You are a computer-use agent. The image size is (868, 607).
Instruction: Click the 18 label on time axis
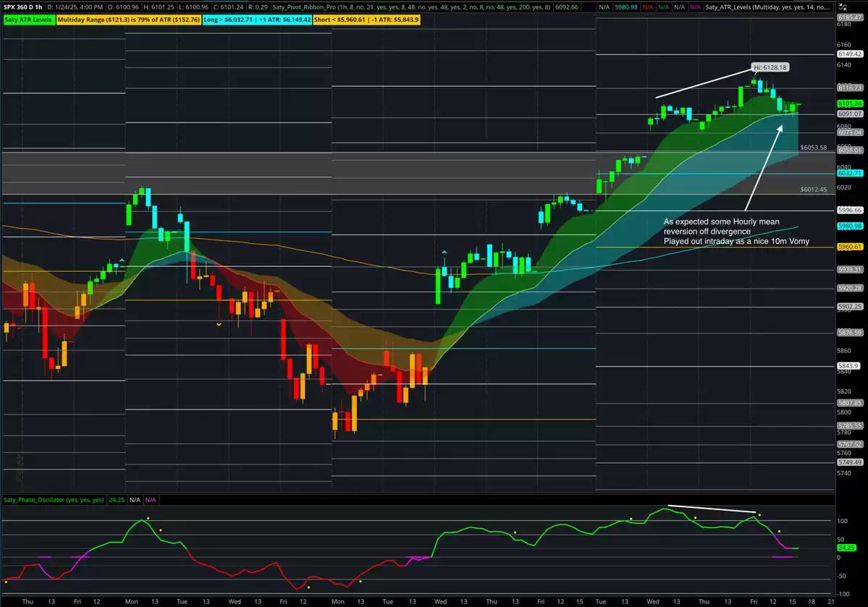tap(812, 601)
